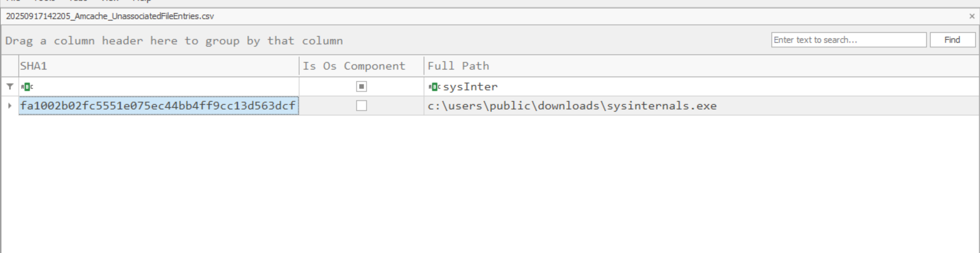Click the empty grid area below the row

click(x=490, y=184)
